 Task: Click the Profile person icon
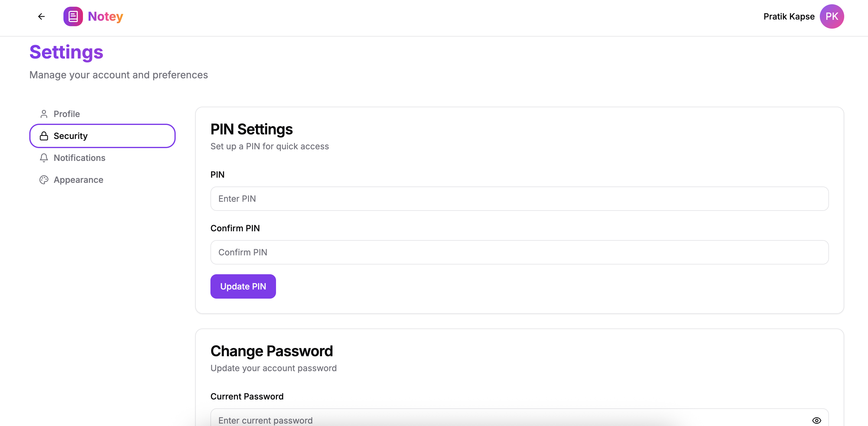44,114
